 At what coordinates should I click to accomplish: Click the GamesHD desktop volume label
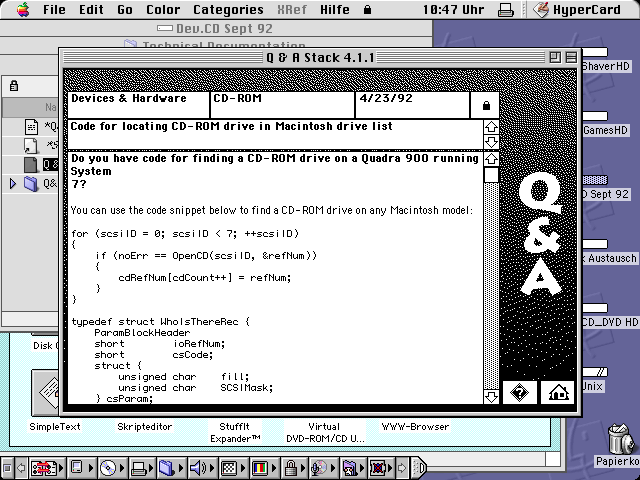click(x=605, y=131)
